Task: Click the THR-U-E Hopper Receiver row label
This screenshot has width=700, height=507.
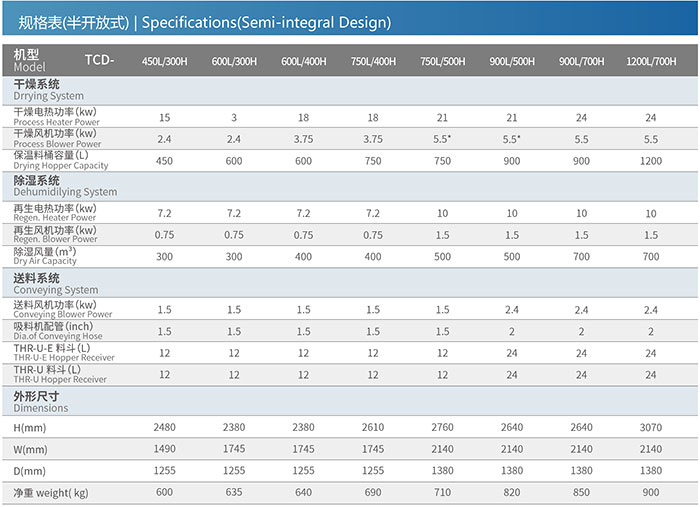Action: [63, 352]
